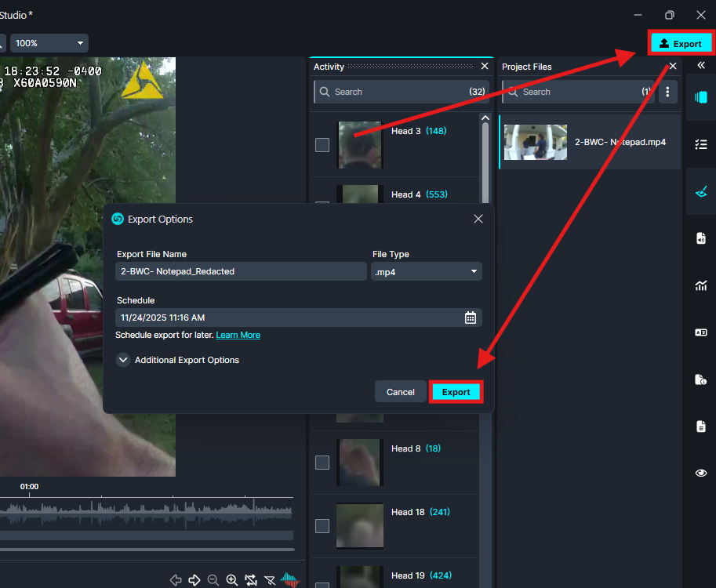Open the checklist icon in right sidebar
716x588 pixels.
[x=701, y=144]
